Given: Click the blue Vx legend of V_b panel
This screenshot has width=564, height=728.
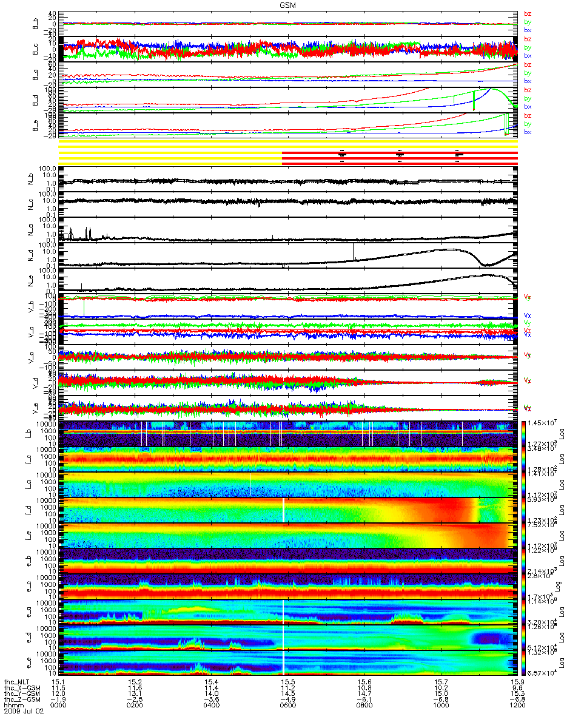Looking at the screenshot, I should tap(528, 316).
